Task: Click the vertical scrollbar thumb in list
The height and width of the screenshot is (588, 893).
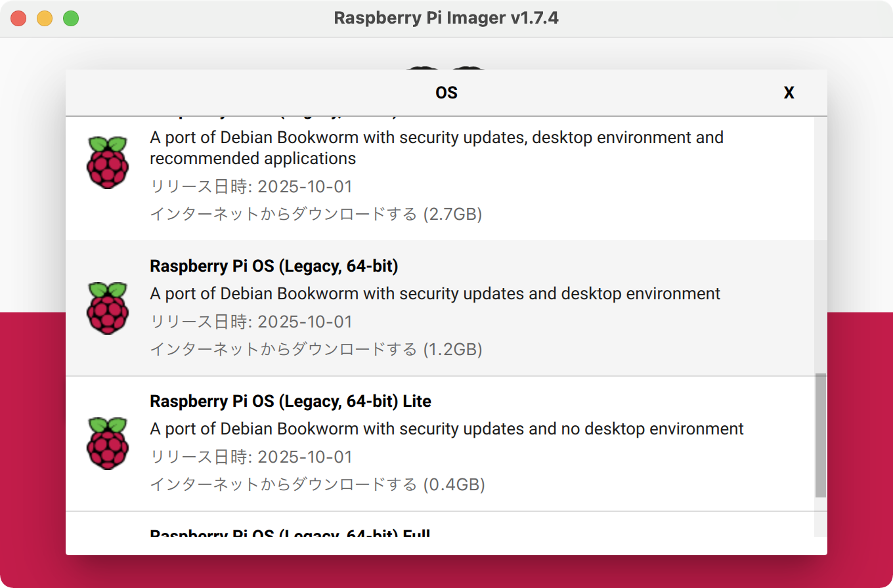Action: [x=821, y=436]
